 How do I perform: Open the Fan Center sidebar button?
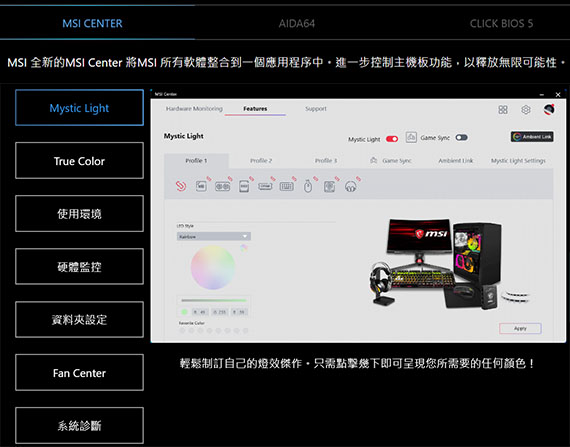(79, 373)
